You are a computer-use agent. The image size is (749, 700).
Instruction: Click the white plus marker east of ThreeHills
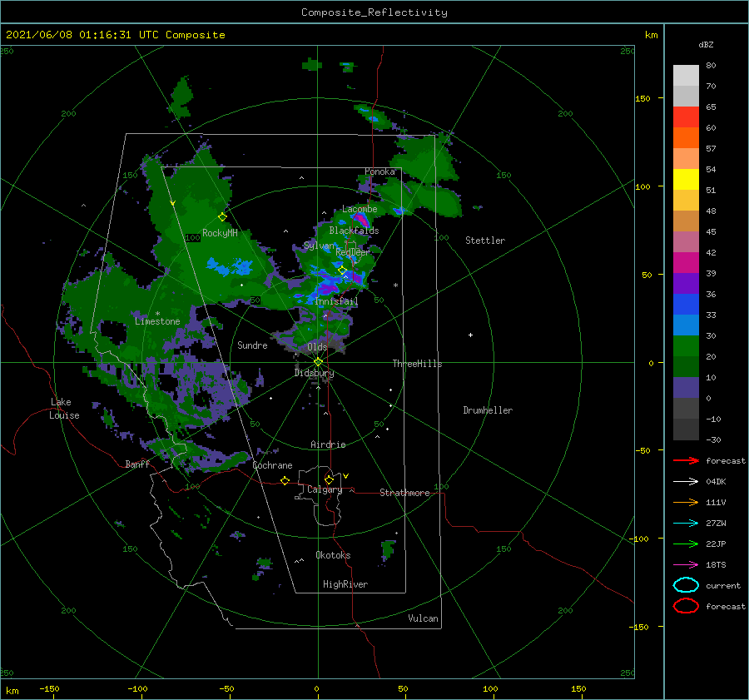[470, 335]
